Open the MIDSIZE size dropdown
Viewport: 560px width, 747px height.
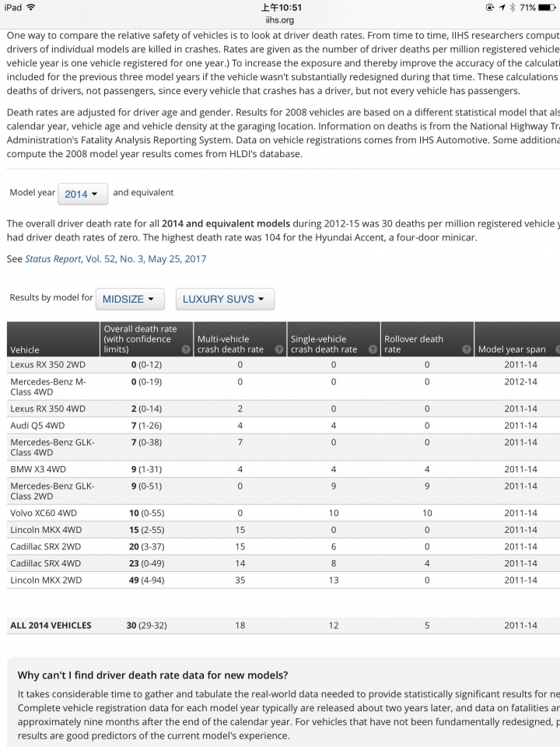point(130,299)
